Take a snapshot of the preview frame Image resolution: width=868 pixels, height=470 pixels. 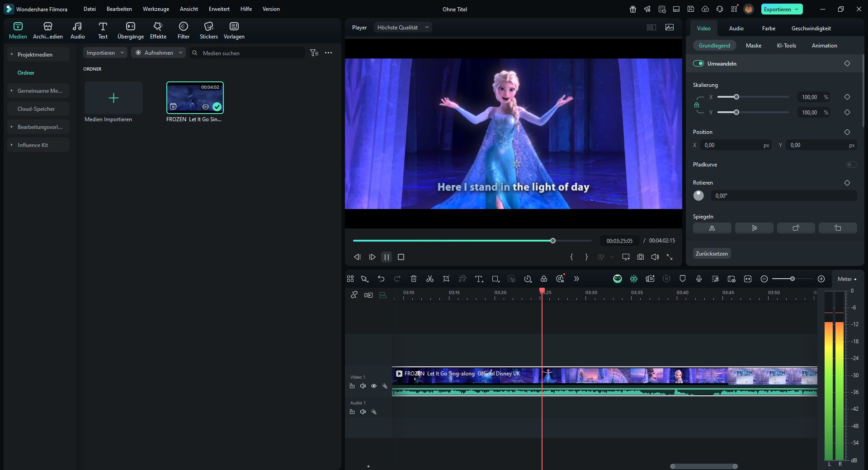[641, 257]
